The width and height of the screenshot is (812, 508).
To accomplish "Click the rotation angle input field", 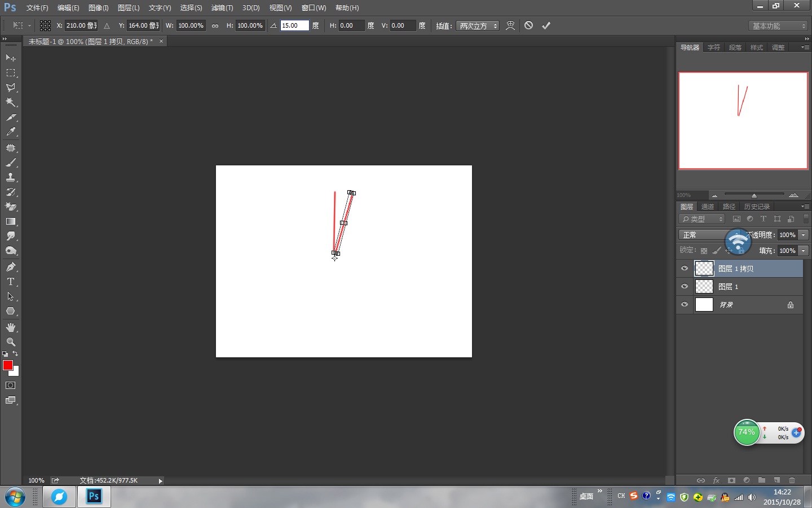I will pyautogui.click(x=294, y=25).
